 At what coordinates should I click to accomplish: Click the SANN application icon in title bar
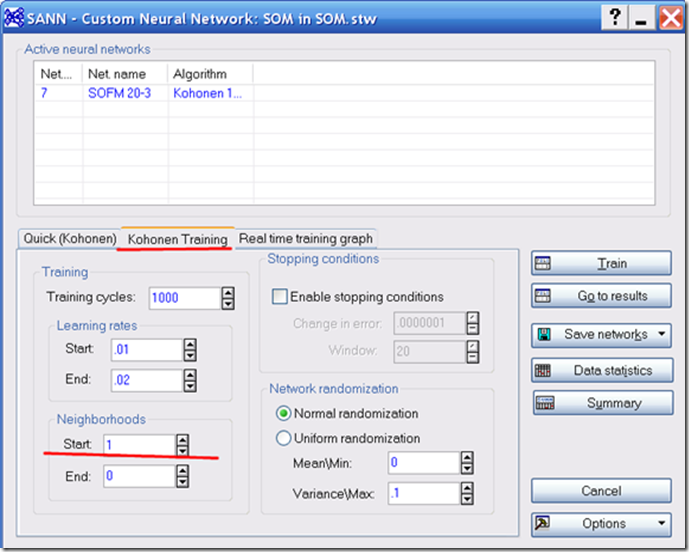pos(14,18)
